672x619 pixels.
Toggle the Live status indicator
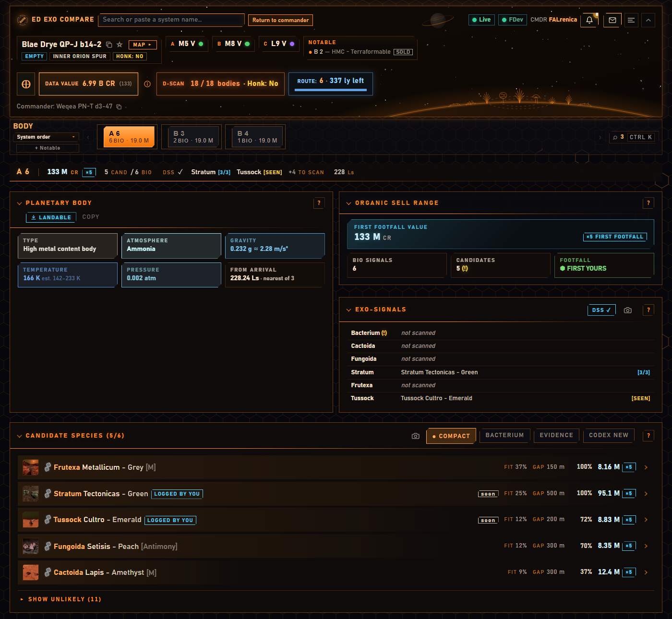click(x=481, y=20)
